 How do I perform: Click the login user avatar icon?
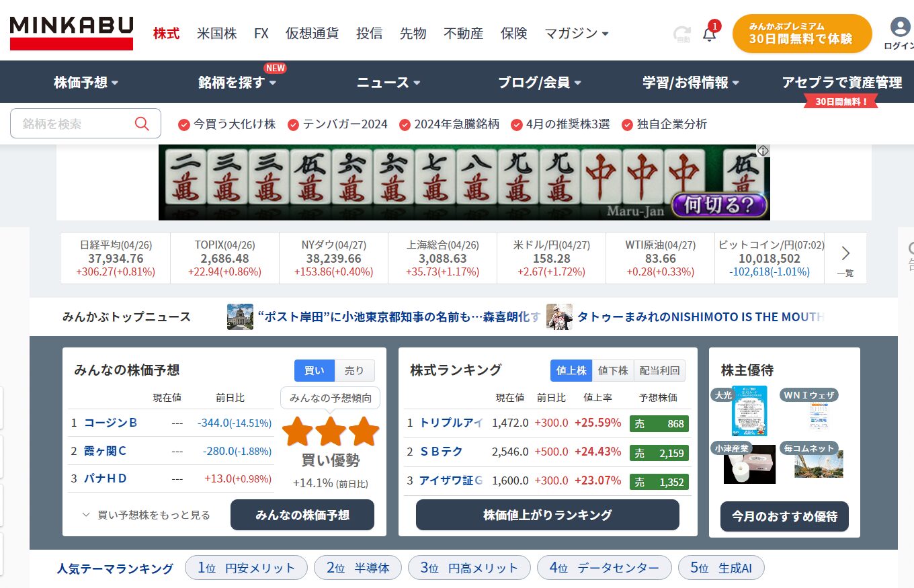point(900,27)
